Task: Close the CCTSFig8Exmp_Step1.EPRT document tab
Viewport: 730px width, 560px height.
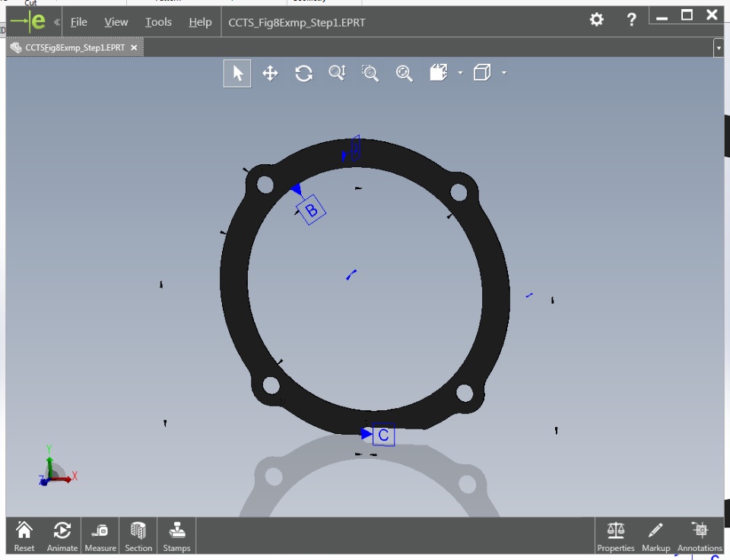Action: tap(134, 47)
